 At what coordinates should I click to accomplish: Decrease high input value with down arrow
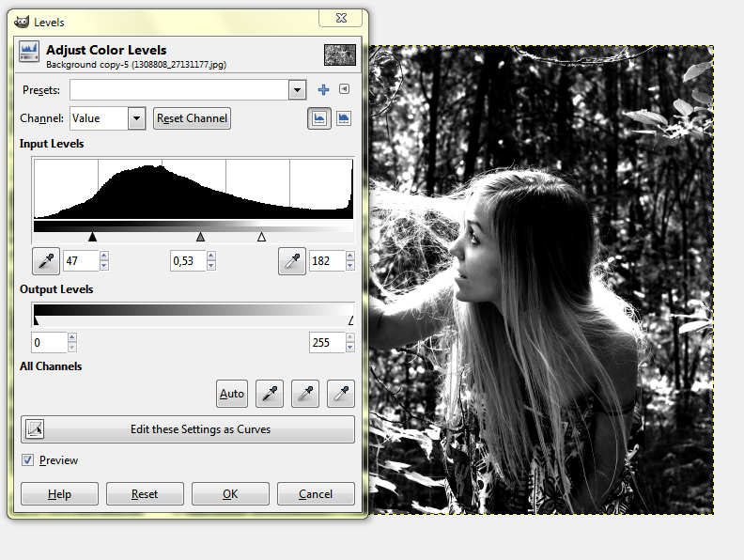350,266
